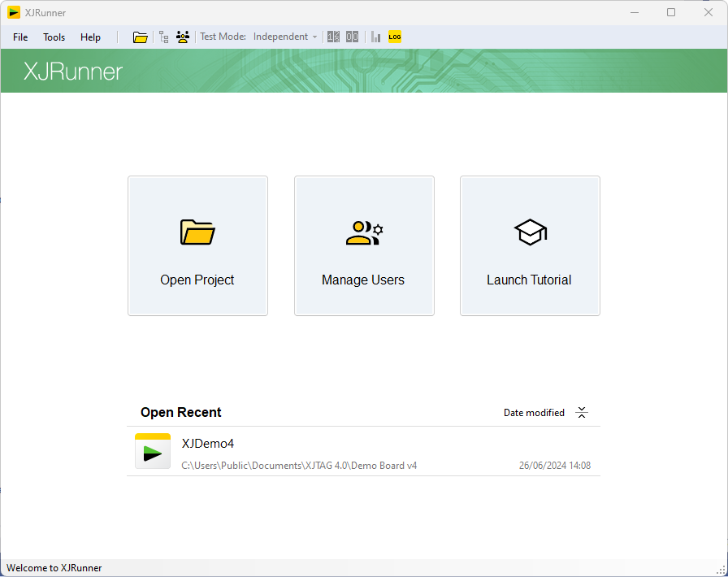Click the Open Project button
Screen dimensions: 728x577
point(197,245)
